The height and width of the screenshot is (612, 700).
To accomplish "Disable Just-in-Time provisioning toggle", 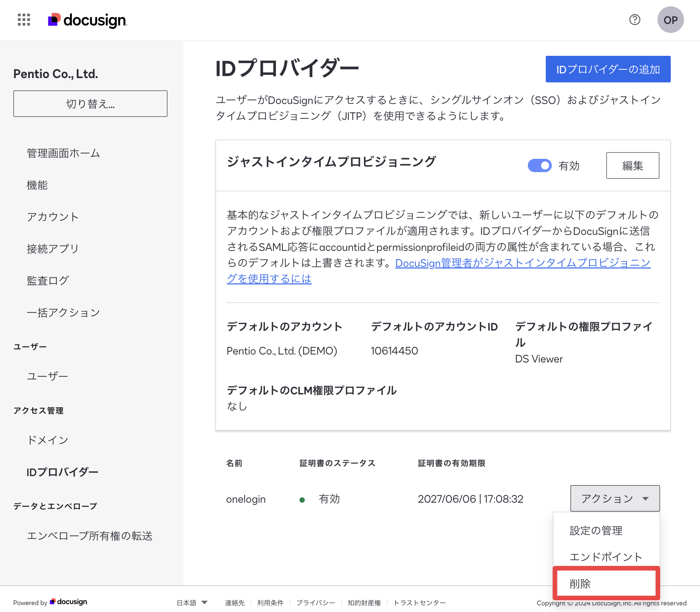I will click(x=539, y=166).
